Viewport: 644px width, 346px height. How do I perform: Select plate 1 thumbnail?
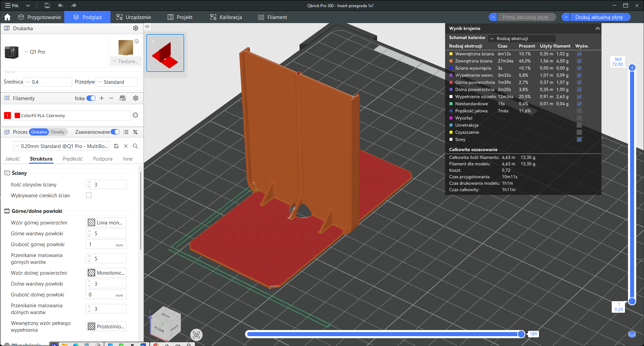point(165,53)
